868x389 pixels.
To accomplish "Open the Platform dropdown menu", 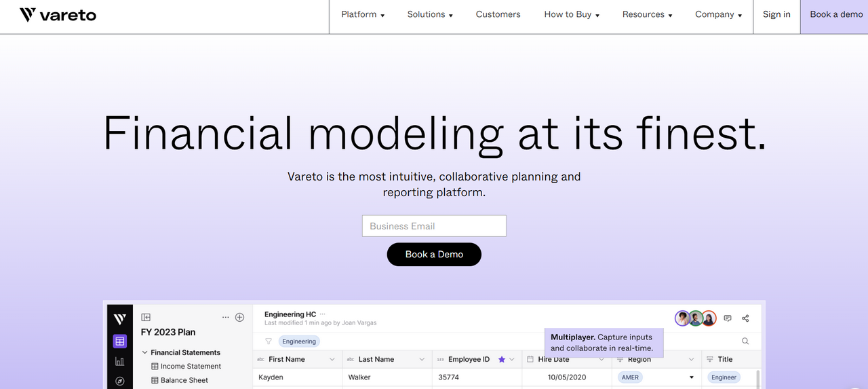I will [x=363, y=14].
